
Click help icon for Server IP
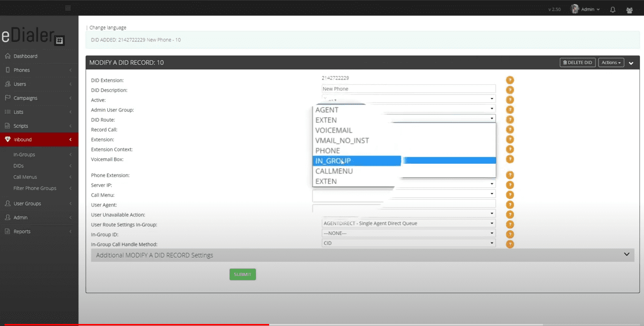(510, 185)
